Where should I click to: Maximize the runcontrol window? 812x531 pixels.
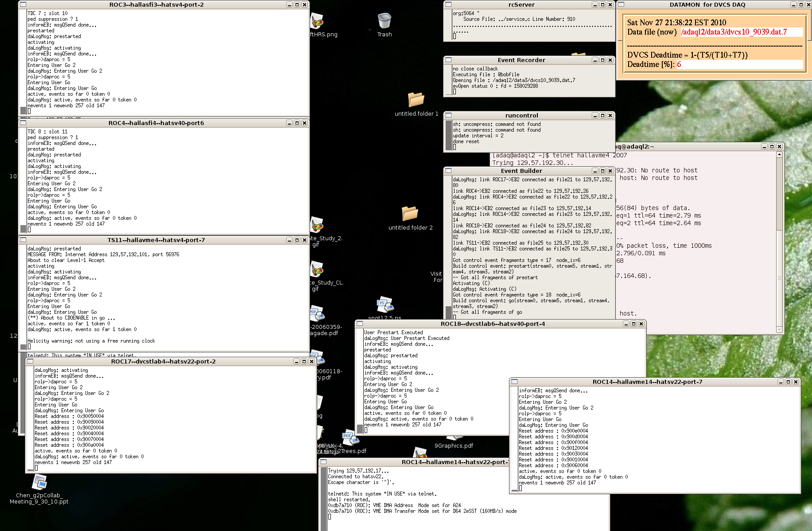pos(602,115)
